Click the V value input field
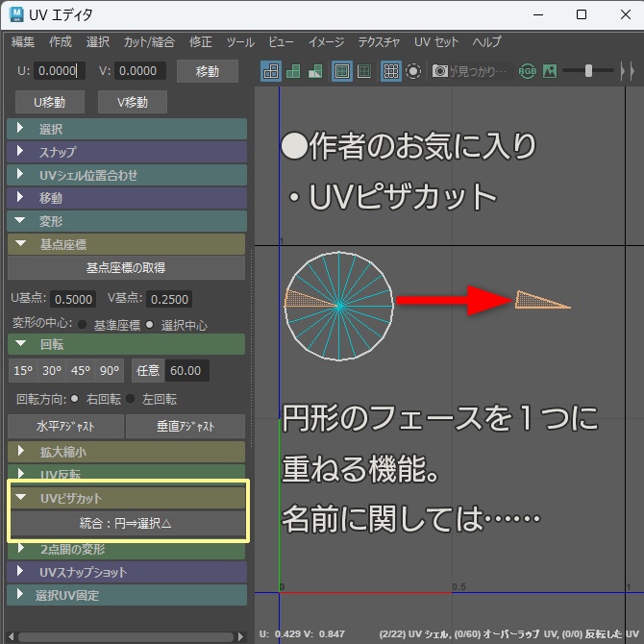The width and height of the screenshot is (644, 644). click(x=140, y=70)
